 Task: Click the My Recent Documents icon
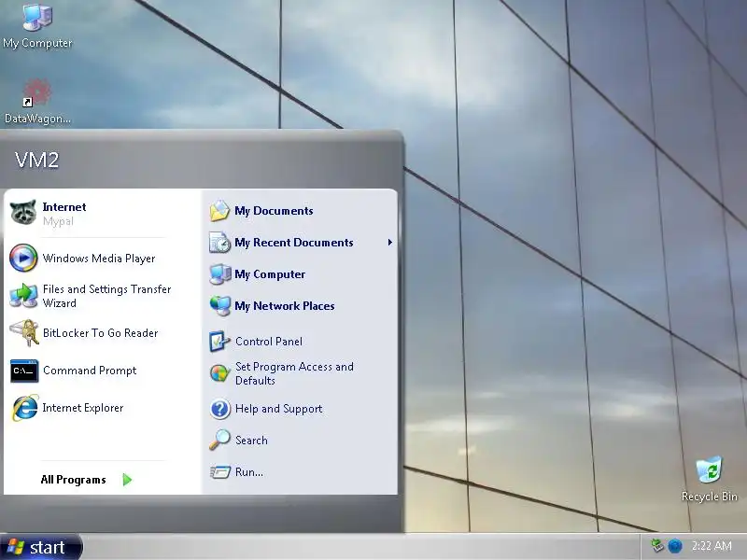point(219,243)
